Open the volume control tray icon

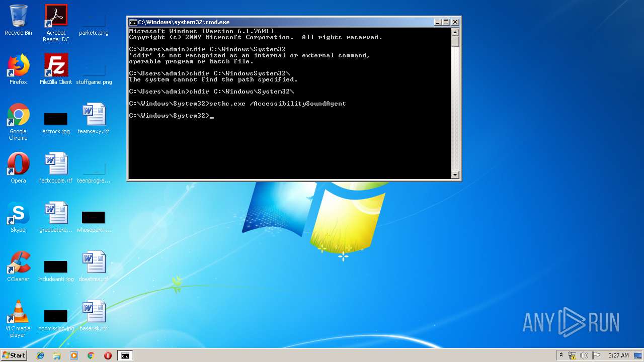click(x=584, y=355)
